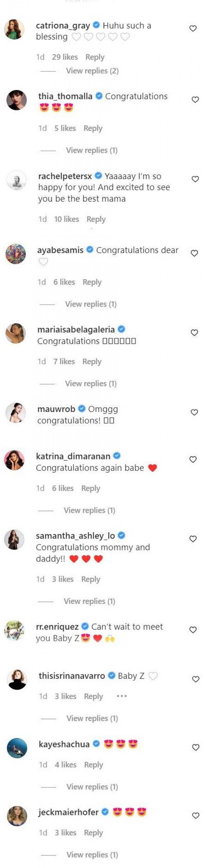The height and width of the screenshot is (868, 205).
Task: Like catriona_gray's comment with the heart
Action: click(x=193, y=29)
